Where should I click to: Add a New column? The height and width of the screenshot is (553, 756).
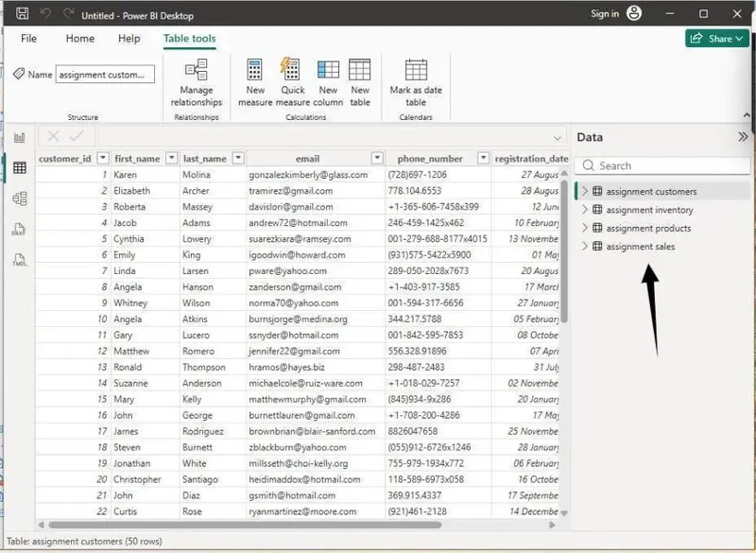(x=328, y=83)
